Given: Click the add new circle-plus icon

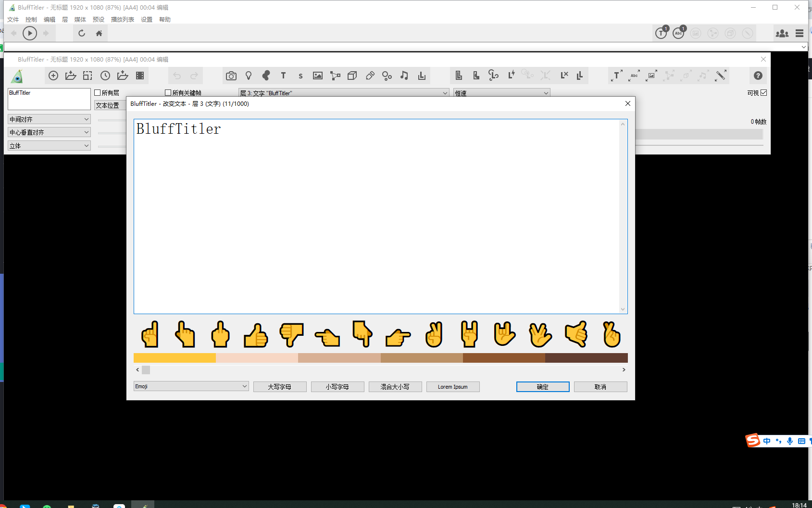Looking at the screenshot, I should (53, 76).
